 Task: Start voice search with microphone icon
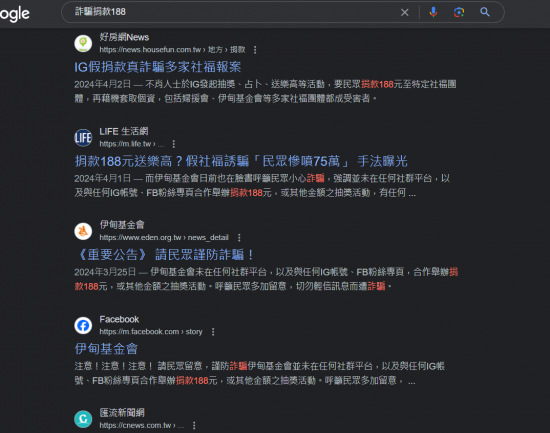(x=433, y=12)
